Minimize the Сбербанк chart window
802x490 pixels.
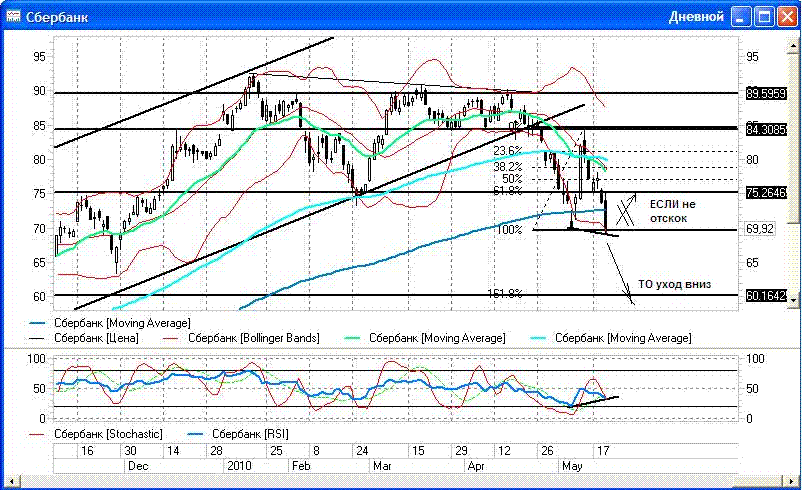pos(741,17)
